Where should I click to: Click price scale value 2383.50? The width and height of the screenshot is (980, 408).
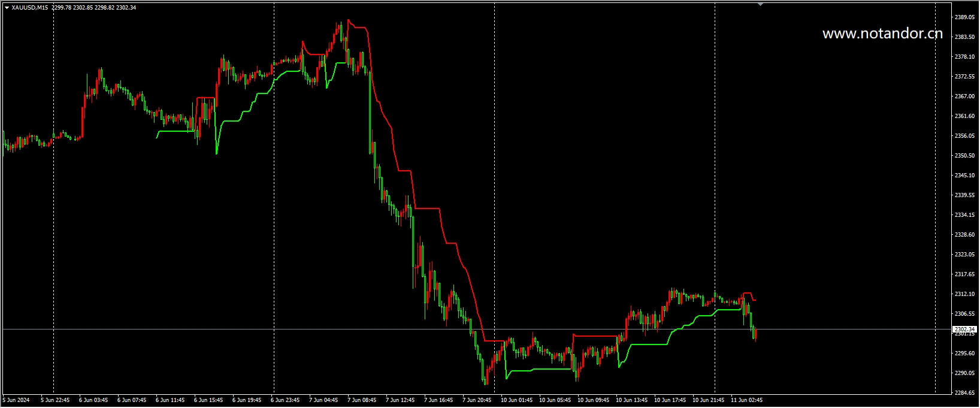tap(964, 37)
